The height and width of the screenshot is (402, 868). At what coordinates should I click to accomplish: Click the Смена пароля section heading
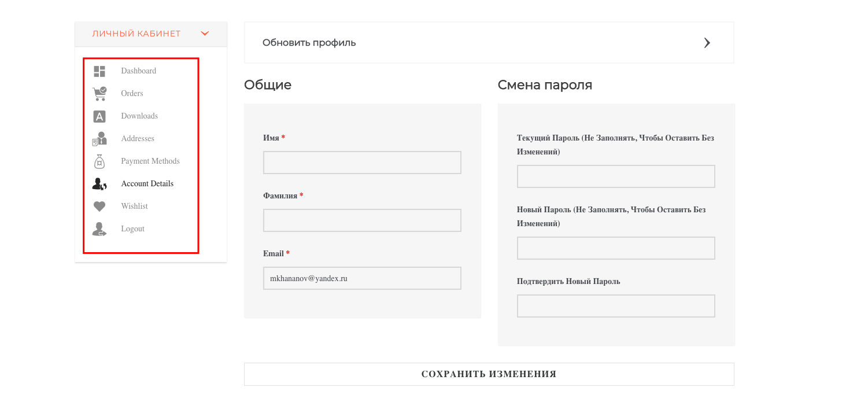pos(545,85)
